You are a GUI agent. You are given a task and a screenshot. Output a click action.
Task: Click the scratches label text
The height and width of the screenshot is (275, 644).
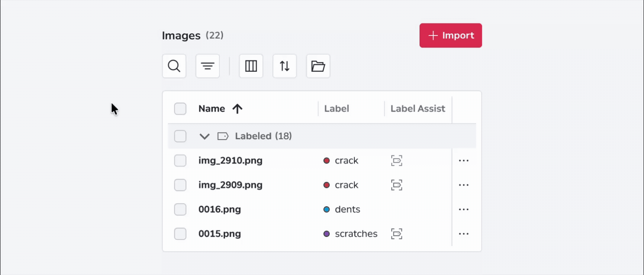pos(356,234)
